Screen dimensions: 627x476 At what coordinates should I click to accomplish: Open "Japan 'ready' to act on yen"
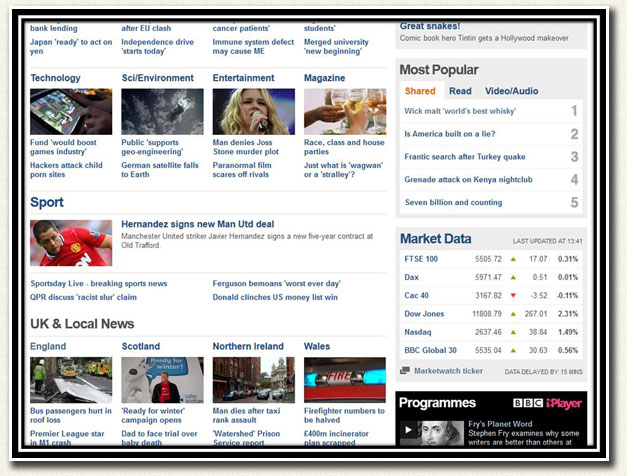tap(71, 46)
